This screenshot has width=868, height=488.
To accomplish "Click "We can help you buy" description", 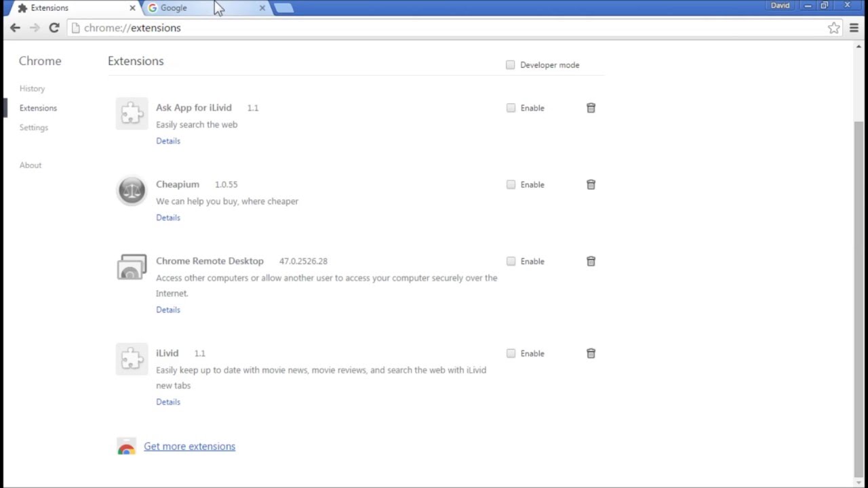I will click(x=227, y=201).
